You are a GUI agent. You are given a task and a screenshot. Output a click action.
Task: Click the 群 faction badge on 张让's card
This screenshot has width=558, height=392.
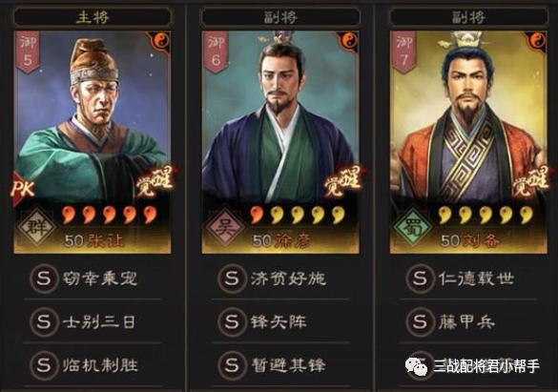pyautogui.click(x=37, y=227)
